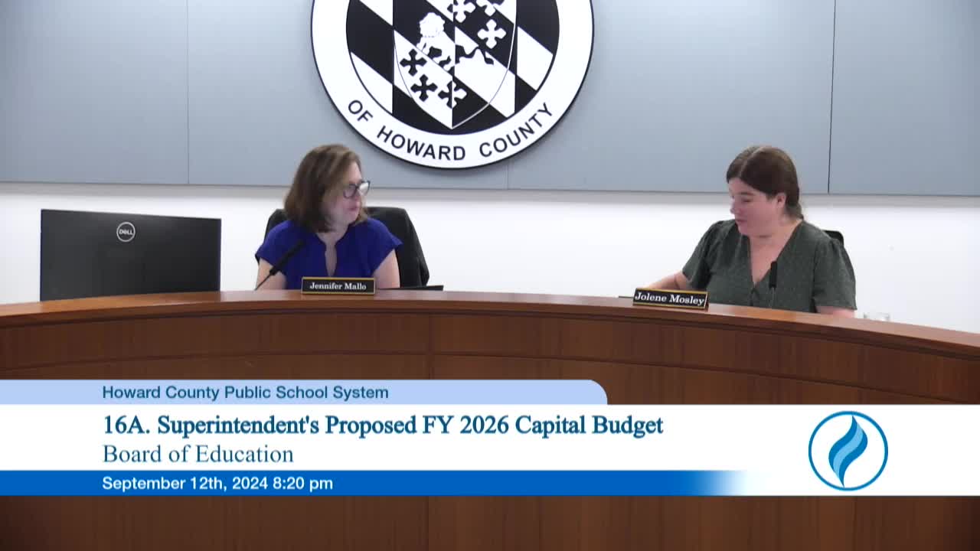Click the Howard County seal emblem
Screen dimensions: 980x551
tap(452, 83)
